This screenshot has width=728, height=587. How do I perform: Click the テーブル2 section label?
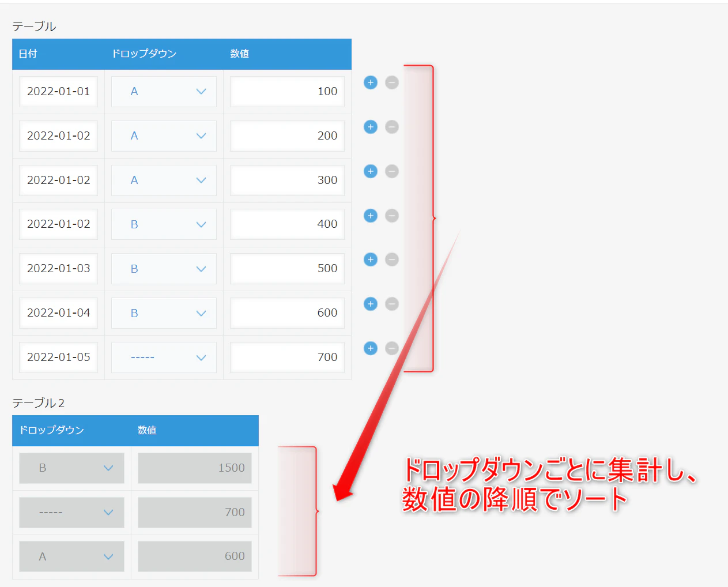(38, 403)
